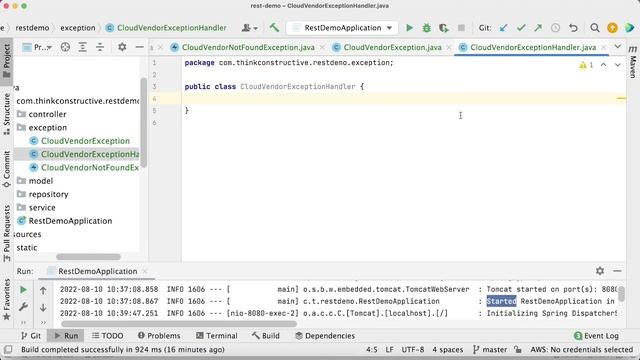This screenshot has width=640, height=360.
Task: Stop the running application square icon
Action: coord(461,28)
